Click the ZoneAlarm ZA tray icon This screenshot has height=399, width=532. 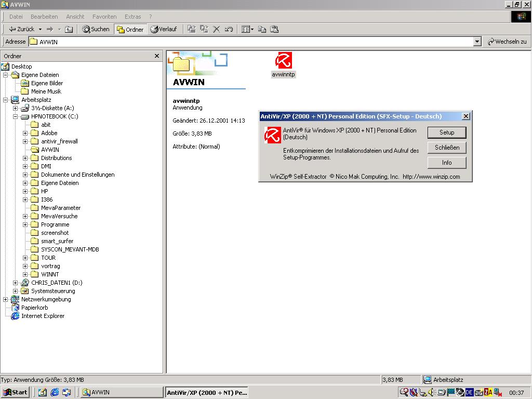pyautogui.click(x=488, y=393)
